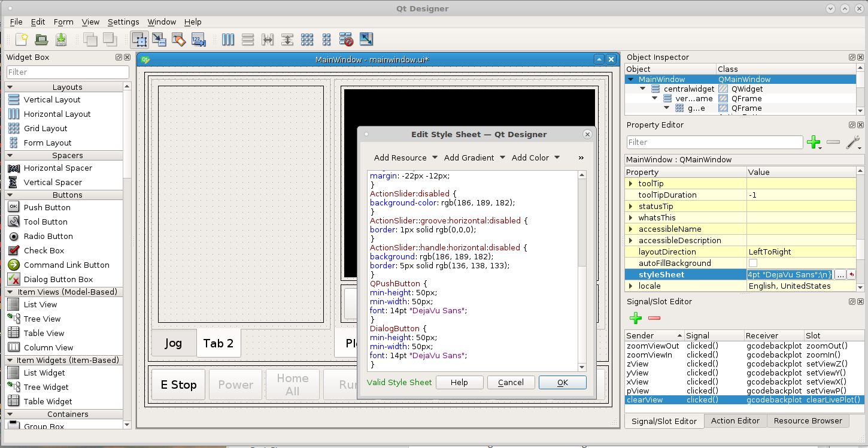868x448 pixels.
Task: Click green plus in Signal/Slot Editor
Action: click(636, 318)
